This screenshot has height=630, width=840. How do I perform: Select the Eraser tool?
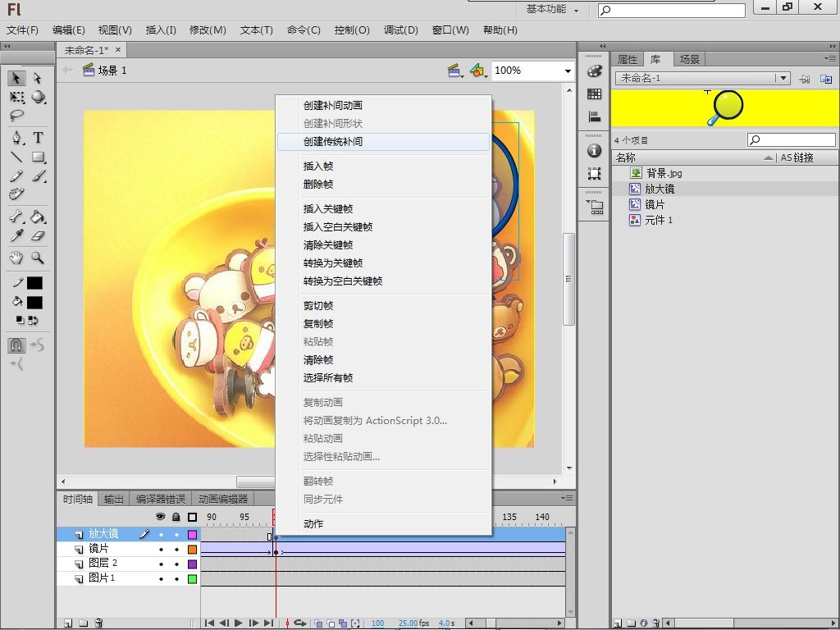coord(38,235)
